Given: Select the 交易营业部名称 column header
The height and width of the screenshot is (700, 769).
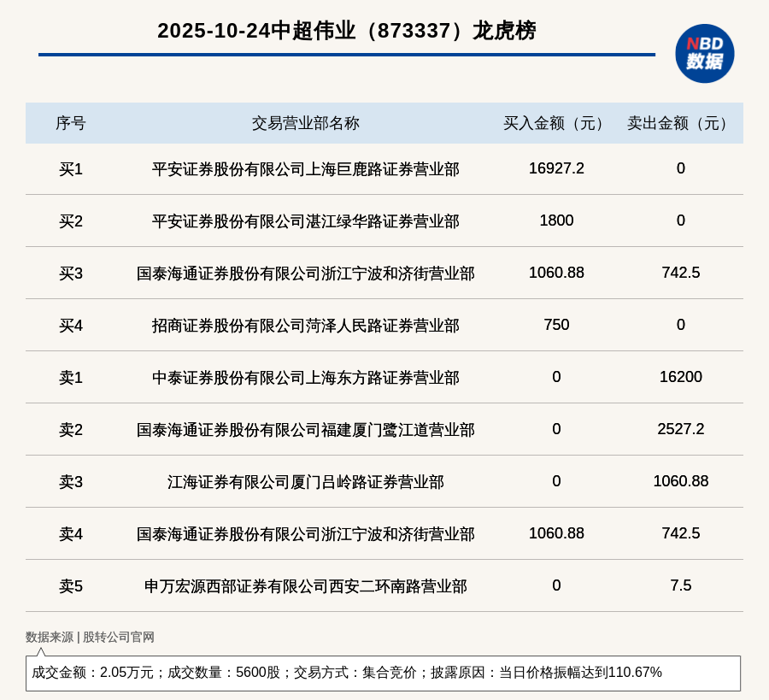Looking at the screenshot, I should tap(305, 123).
